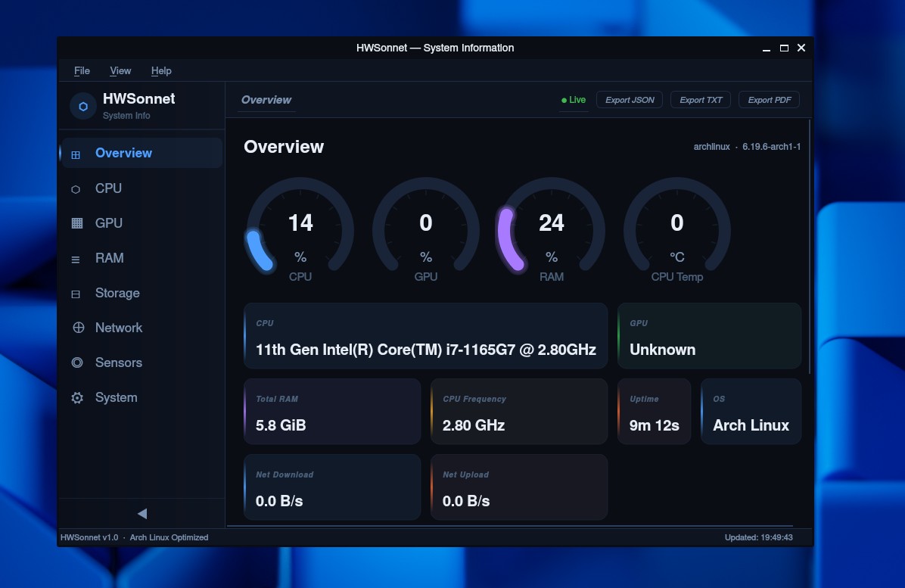The image size is (905, 588).
Task: Click the 'archlinux' hostname text
Action: [x=711, y=147]
